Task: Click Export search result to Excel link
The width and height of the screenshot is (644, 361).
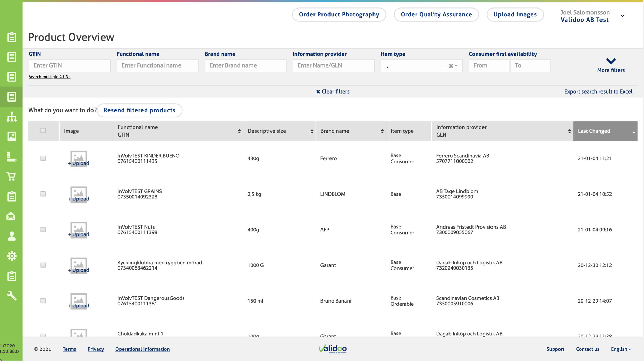Action: point(598,91)
